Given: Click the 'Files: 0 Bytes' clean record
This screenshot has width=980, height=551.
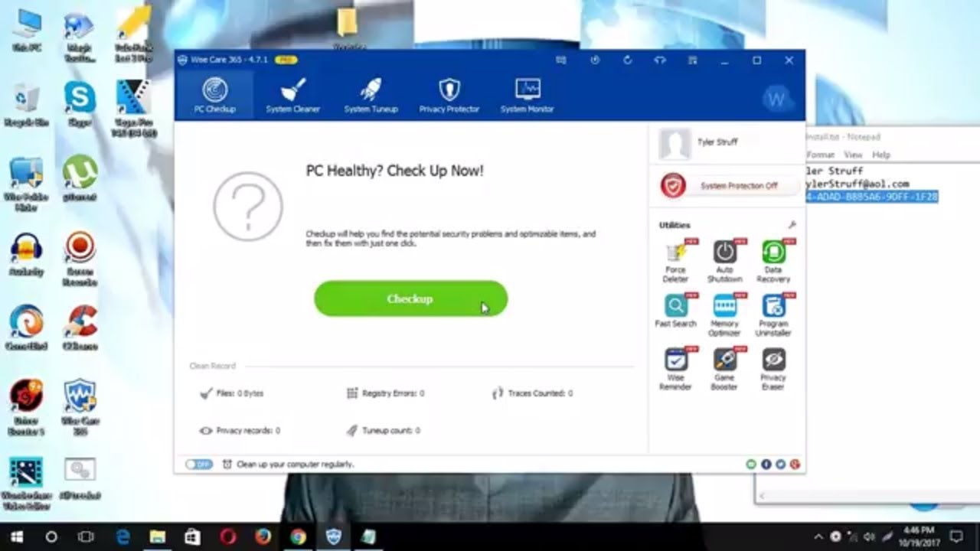Looking at the screenshot, I should [x=232, y=393].
